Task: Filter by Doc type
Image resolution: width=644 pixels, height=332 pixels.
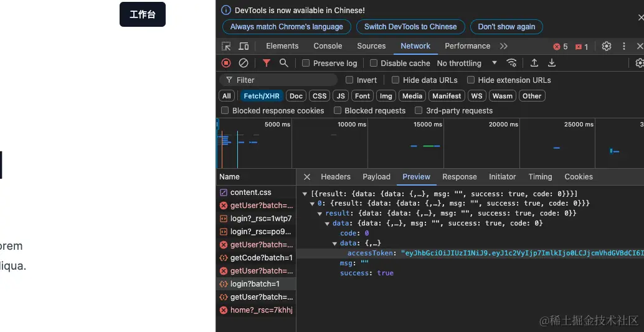Action: pyautogui.click(x=296, y=96)
